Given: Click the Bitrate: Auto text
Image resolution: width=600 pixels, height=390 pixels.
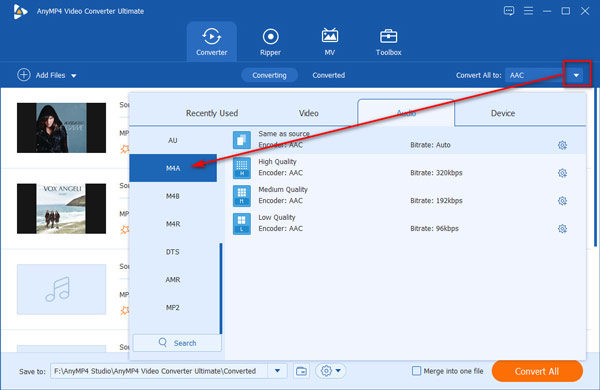Looking at the screenshot, I should (x=430, y=145).
